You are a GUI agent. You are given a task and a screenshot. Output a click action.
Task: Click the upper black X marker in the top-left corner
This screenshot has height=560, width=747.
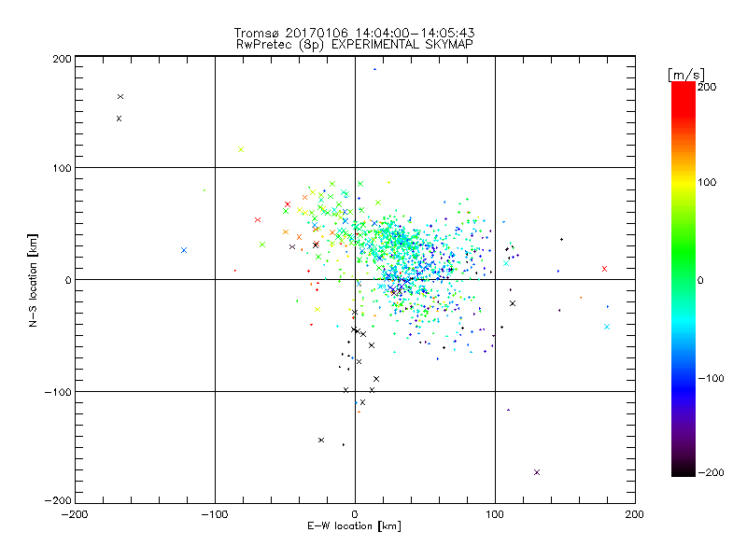120,97
